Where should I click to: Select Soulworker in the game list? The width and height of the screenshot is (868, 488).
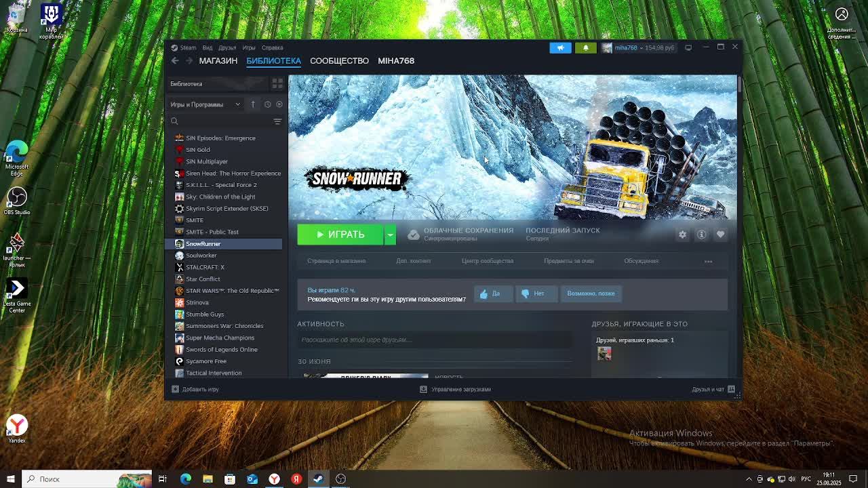coord(225,256)
